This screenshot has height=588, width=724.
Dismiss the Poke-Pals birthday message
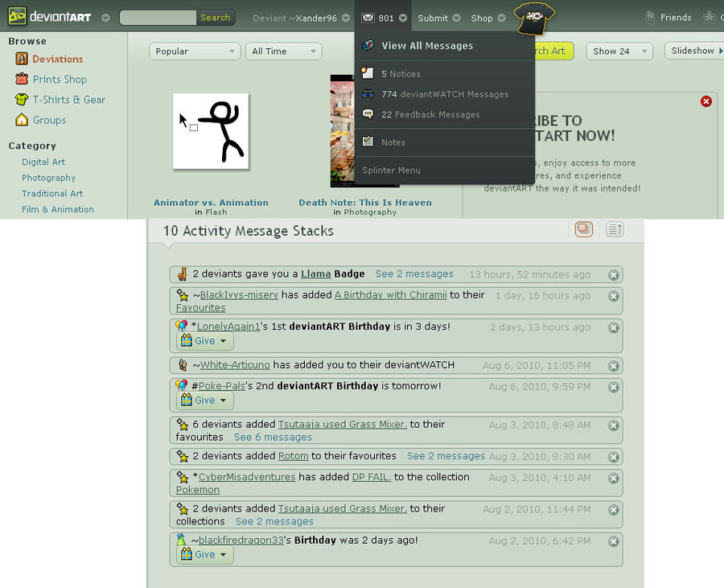[x=613, y=387]
